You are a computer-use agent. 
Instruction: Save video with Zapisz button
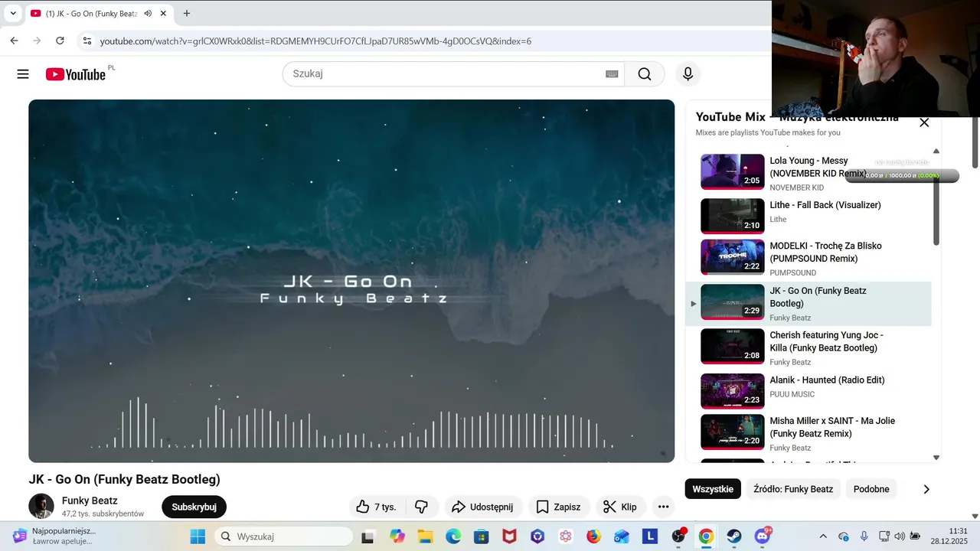tap(558, 507)
